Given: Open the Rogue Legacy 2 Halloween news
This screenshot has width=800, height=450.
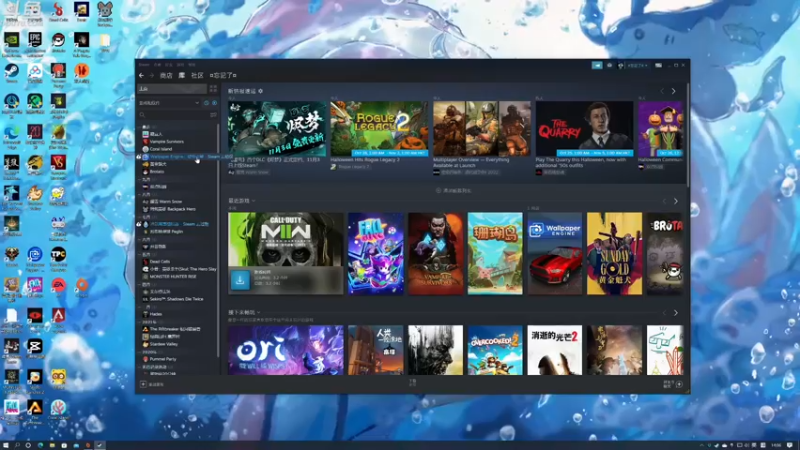Looking at the screenshot, I should click(x=379, y=129).
